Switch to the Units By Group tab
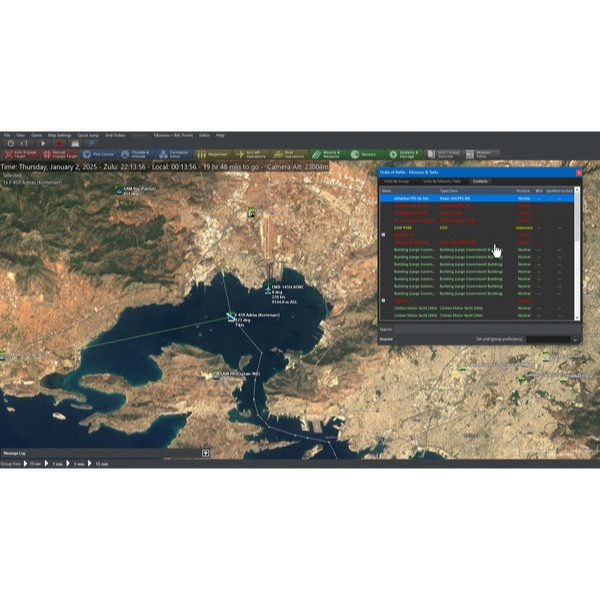600x600 pixels. (397, 181)
